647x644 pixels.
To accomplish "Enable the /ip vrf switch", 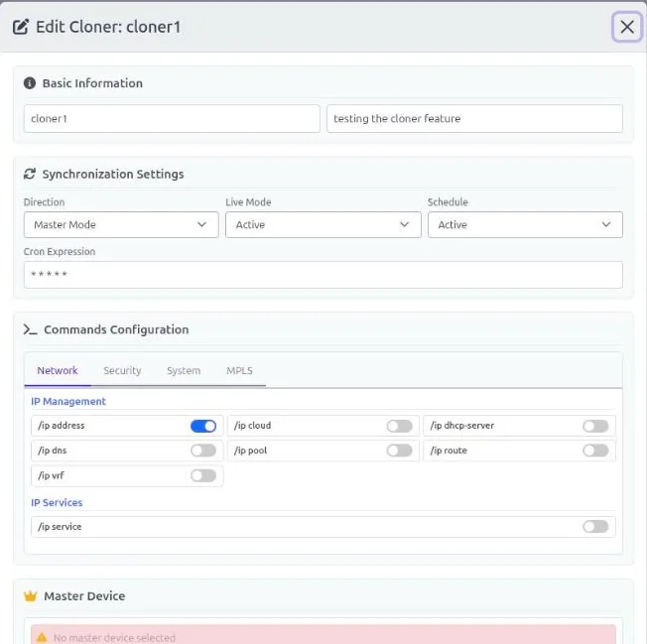I will tap(203, 475).
